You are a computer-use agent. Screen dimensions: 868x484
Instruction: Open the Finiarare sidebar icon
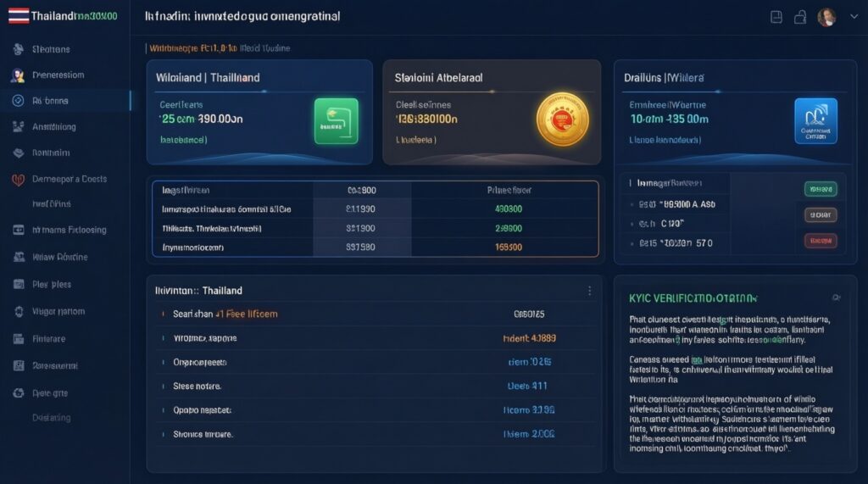coord(19,338)
